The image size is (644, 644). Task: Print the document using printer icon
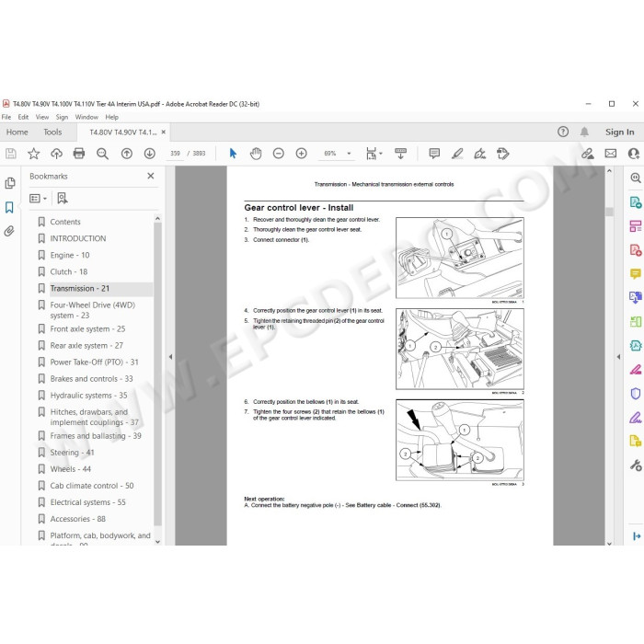[79, 154]
